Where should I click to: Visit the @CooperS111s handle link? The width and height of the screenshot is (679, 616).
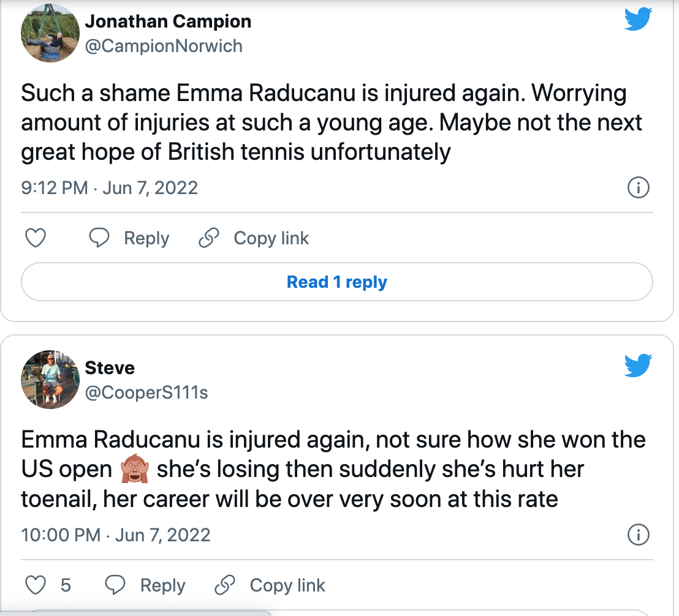[146, 392]
